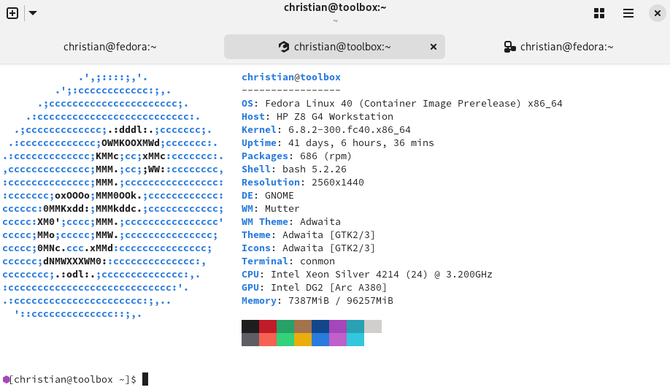Open a new terminal tab
This screenshot has height=390, width=670.
pyautogui.click(x=12, y=13)
